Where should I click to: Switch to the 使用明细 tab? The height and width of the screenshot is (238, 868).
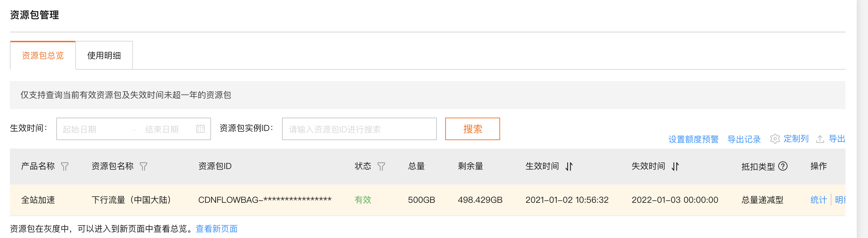click(104, 56)
